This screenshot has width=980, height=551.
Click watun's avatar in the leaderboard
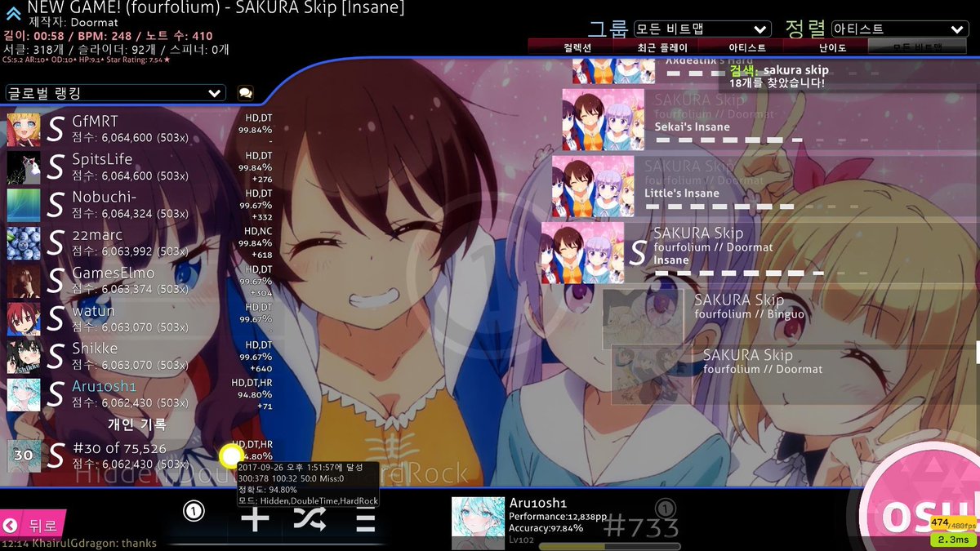tap(24, 319)
